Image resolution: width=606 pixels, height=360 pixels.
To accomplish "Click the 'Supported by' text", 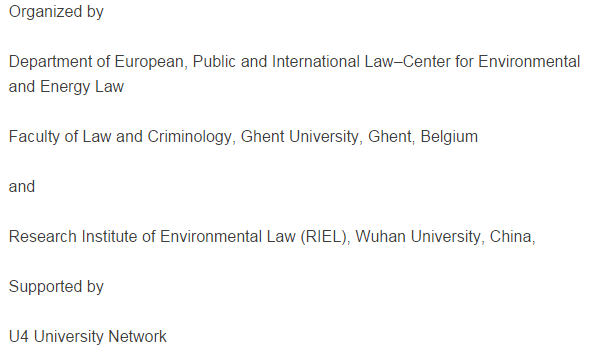I will pos(56,287).
